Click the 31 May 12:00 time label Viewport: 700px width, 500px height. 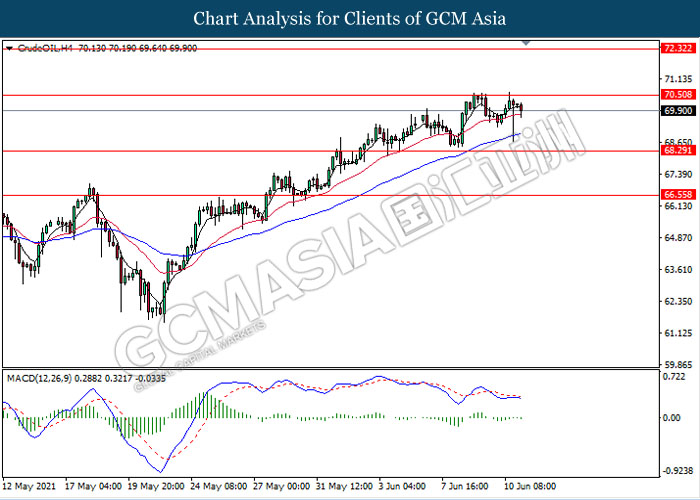344,486
